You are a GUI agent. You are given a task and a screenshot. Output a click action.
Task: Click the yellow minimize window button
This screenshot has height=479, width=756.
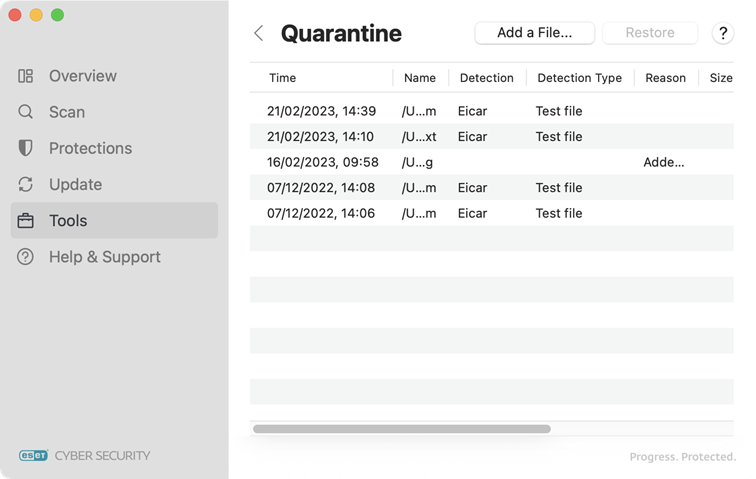coord(36,15)
